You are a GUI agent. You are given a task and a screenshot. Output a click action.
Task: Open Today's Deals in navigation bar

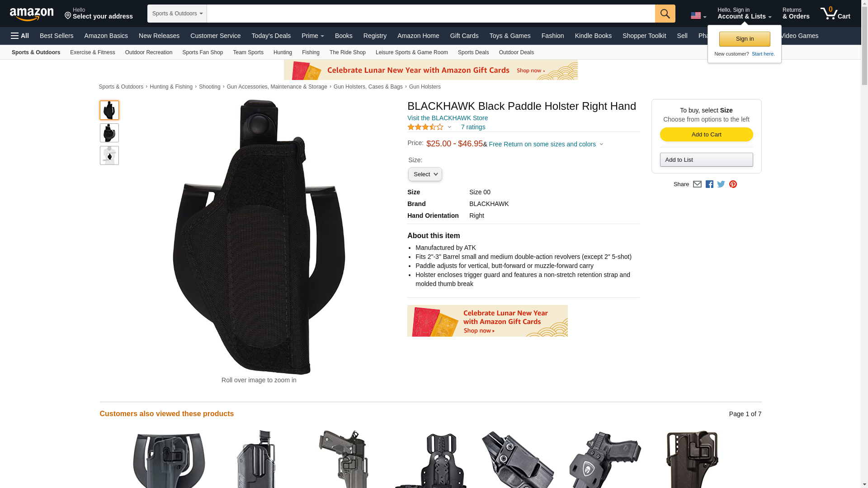coord(271,36)
